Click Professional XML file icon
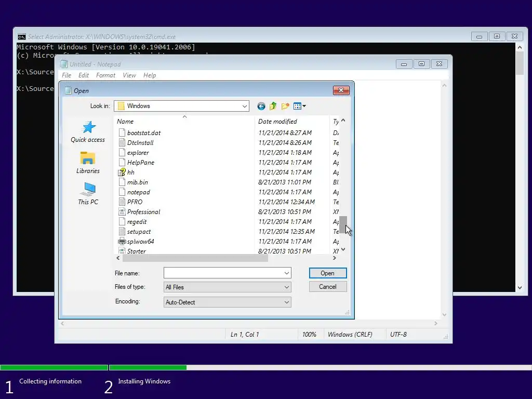Image resolution: width=532 pixels, height=399 pixels. (122, 212)
